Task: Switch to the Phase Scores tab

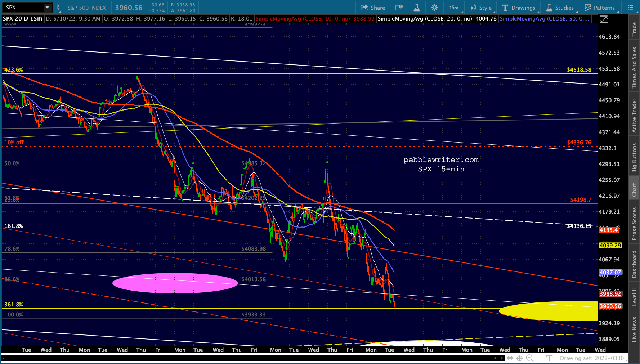Action: tap(634, 223)
